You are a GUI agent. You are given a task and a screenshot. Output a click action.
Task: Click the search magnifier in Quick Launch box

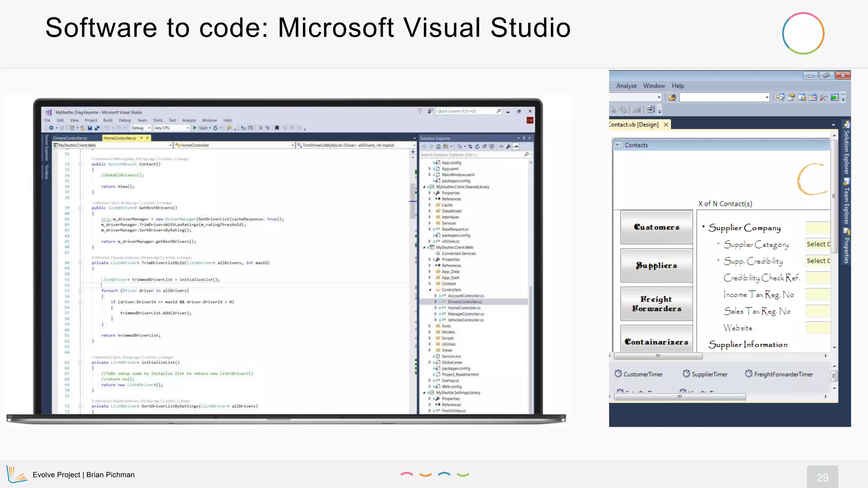[x=499, y=111]
